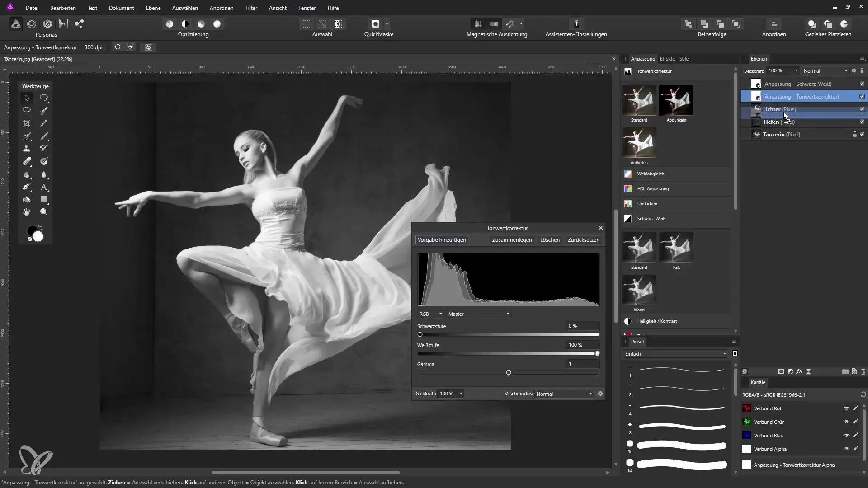Select the Pen tool
The width and height of the screenshot is (868, 488).
tap(27, 187)
